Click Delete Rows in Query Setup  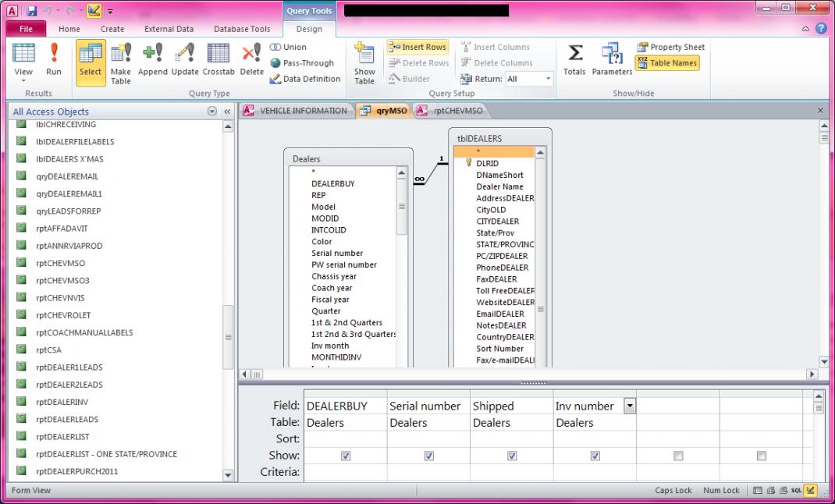point(418,62)
